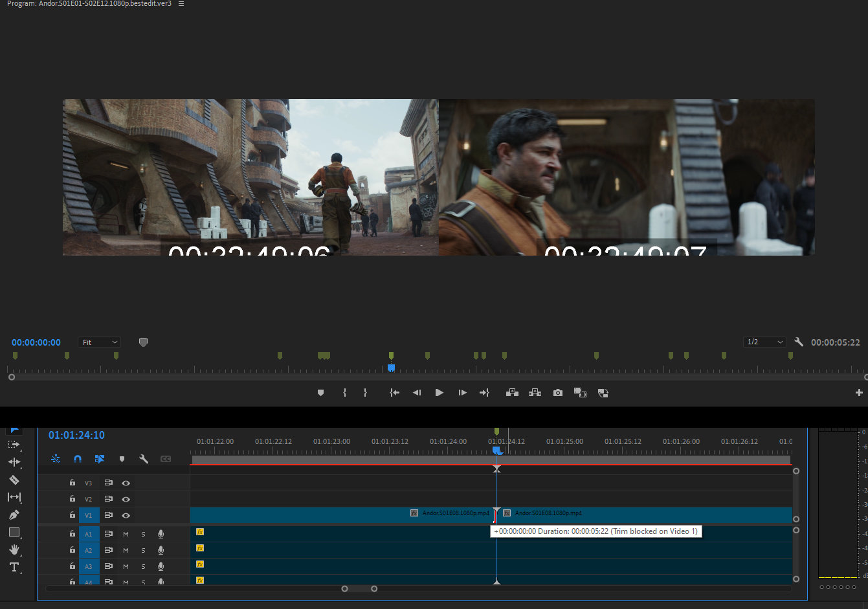The image size is (868, 609).
Task: Open program monitor settings wrench menu
Action: (x=799, y=342)
